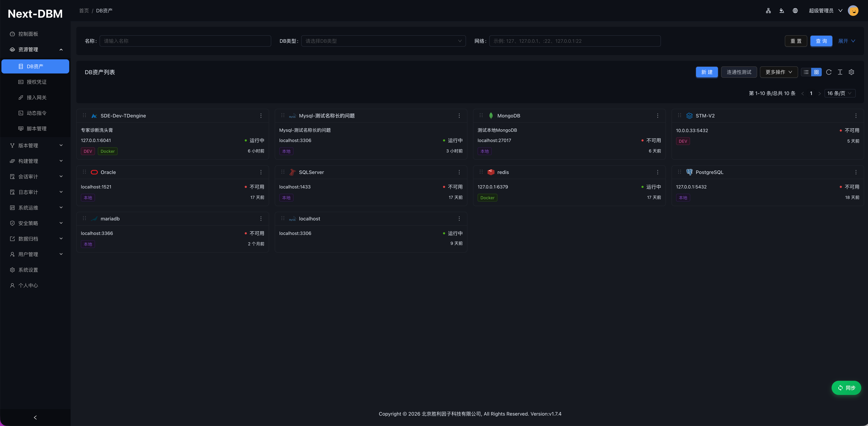Click the 新建 button

707,72
